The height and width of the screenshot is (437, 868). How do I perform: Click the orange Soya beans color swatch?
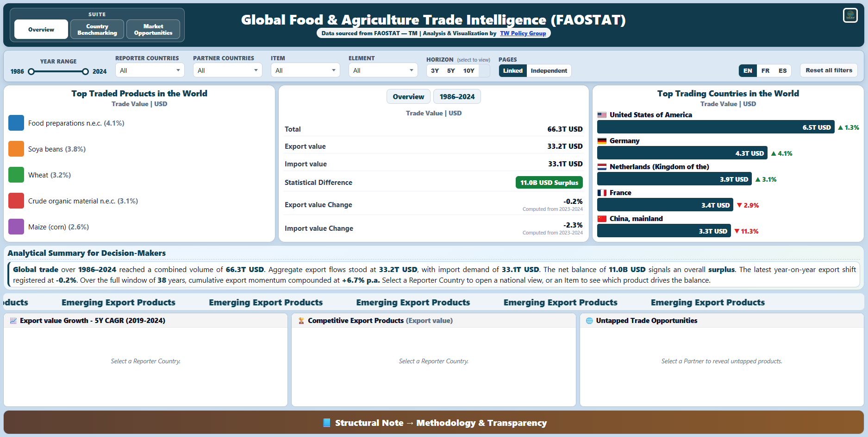point(16,149)
